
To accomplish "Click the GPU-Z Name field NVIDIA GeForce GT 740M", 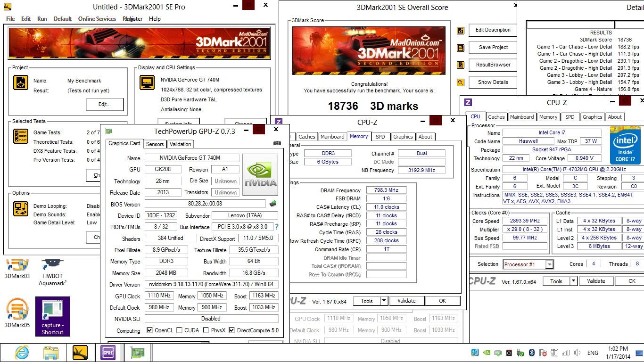I will click(x=192, y=158).
